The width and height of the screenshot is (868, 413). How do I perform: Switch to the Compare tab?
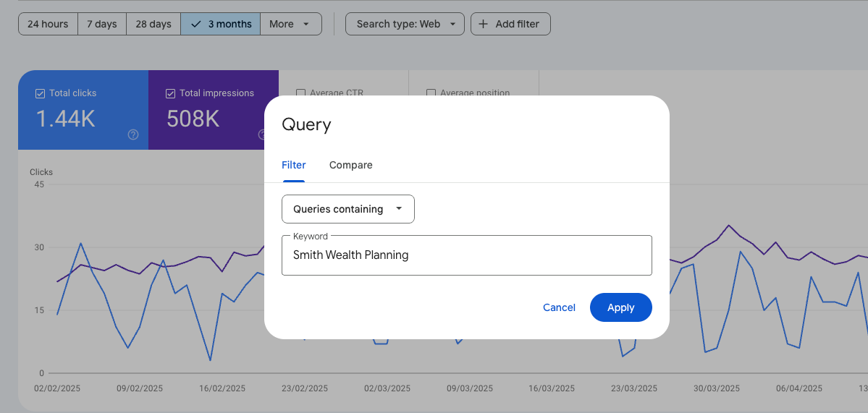351,165
